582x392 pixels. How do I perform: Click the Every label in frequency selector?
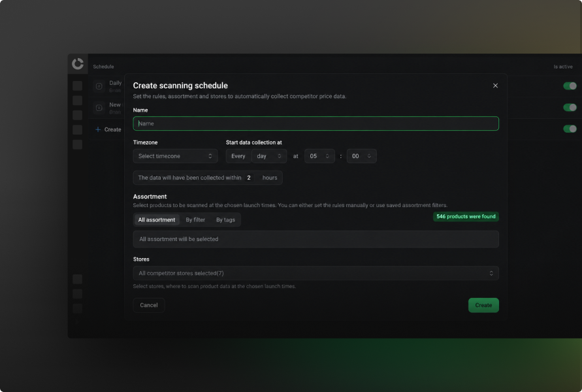(238, 156)
